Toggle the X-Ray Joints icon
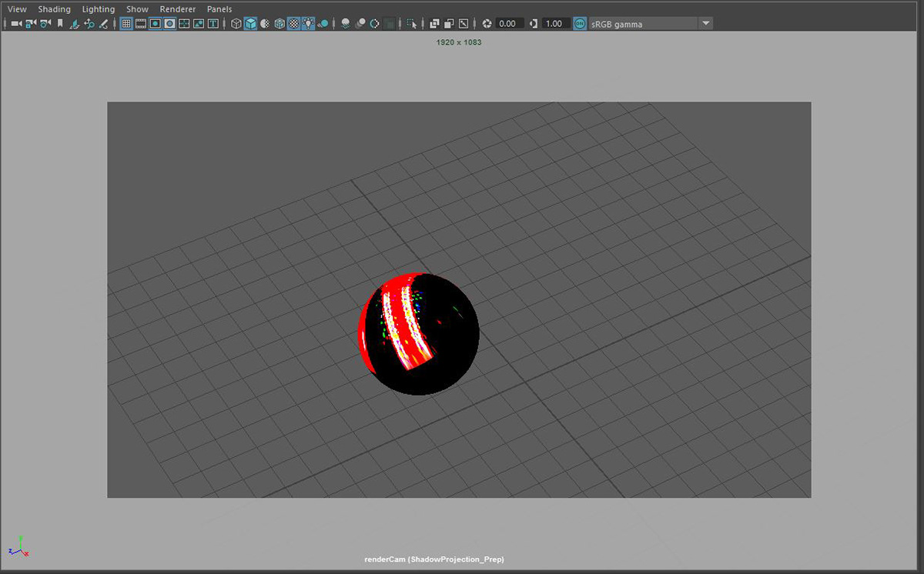 (x=463, y=24)
